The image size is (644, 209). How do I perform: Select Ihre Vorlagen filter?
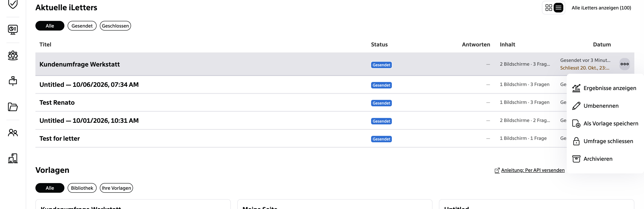(116, 188)
